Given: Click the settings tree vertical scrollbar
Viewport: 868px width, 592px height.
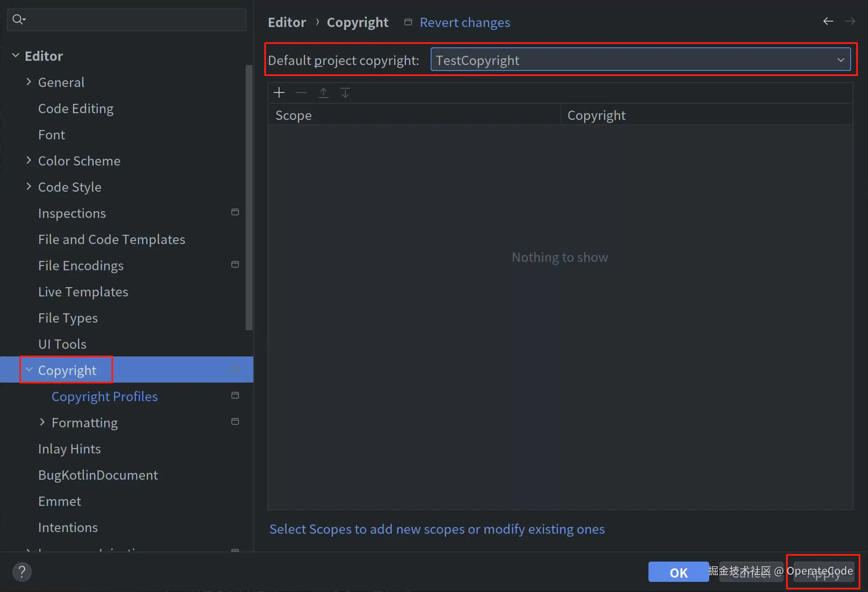Looking at the screenshot, I should pyautogui.click(x=249, y=197).
